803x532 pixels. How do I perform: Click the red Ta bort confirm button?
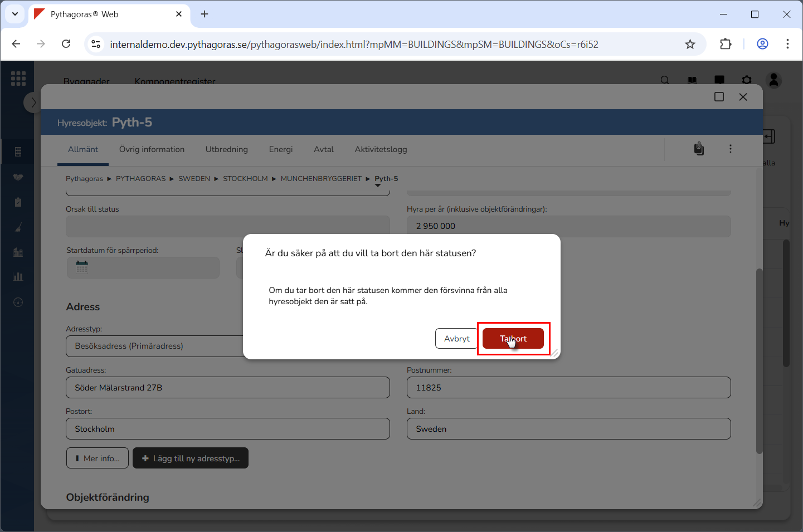(513, 339)
